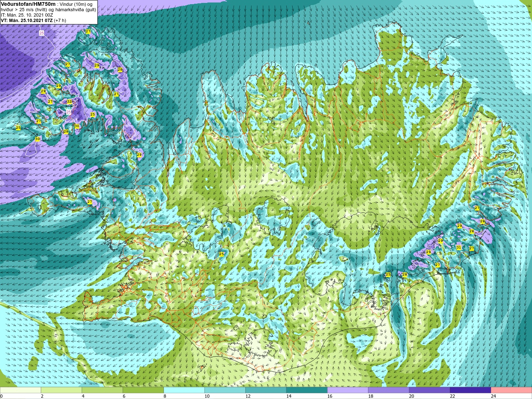Click the legend scale number 6
Screen dimensions: 532x399
pos(124,397)
